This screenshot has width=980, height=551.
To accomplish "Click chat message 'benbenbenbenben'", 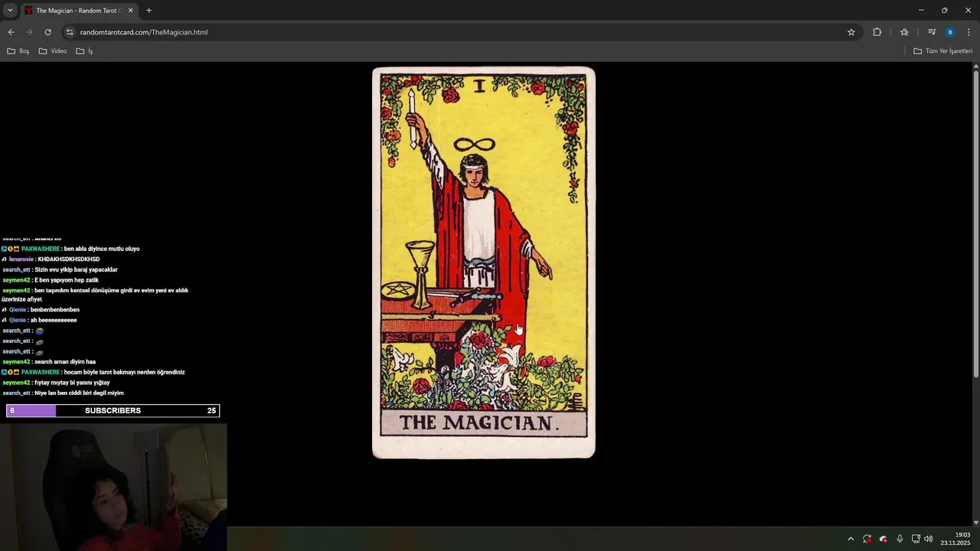I will pyautogui.click(x=55, y=310).
